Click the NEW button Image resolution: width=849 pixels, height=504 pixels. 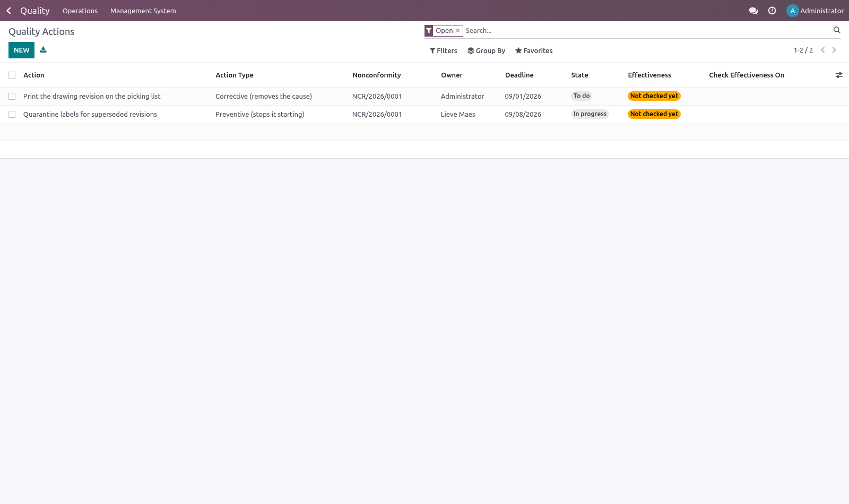point(21,50)
